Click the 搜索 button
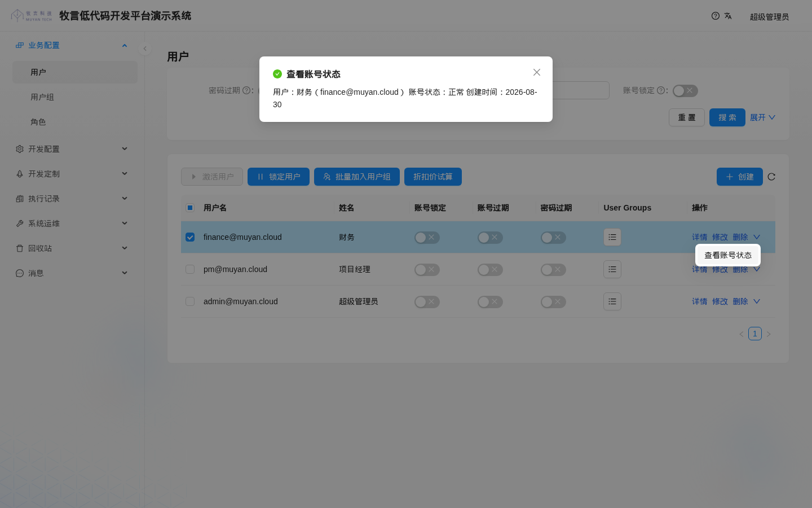 [x=727, y=117]
